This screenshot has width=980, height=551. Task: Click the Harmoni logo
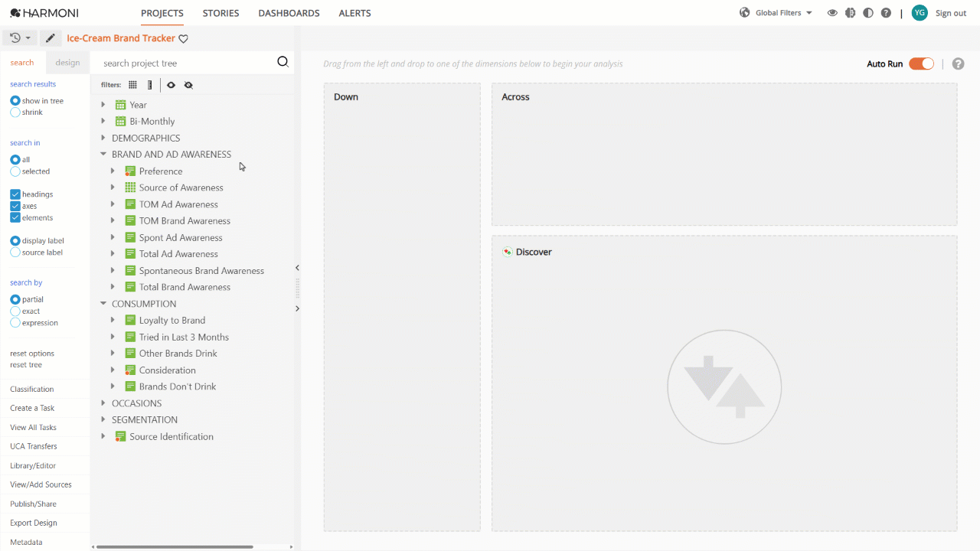pyautogui.click(x=44, y=13)
